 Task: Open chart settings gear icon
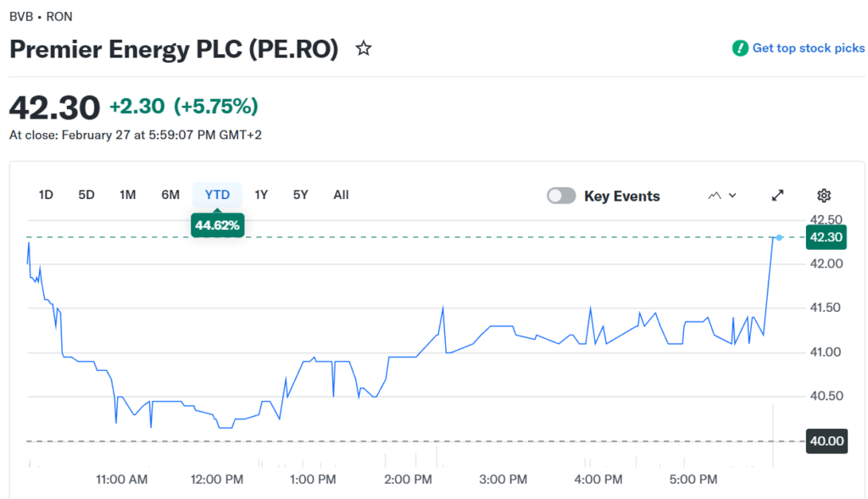coord(823,196)
